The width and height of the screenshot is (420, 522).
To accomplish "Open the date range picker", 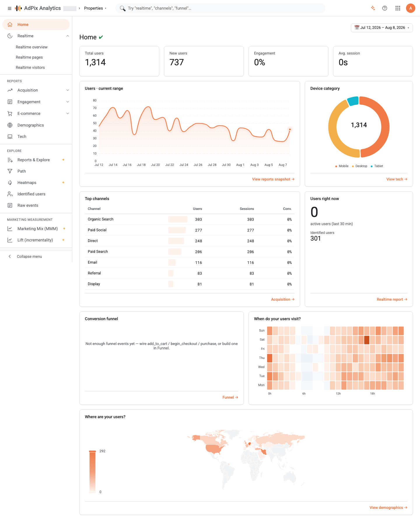I will coord(382,28).
